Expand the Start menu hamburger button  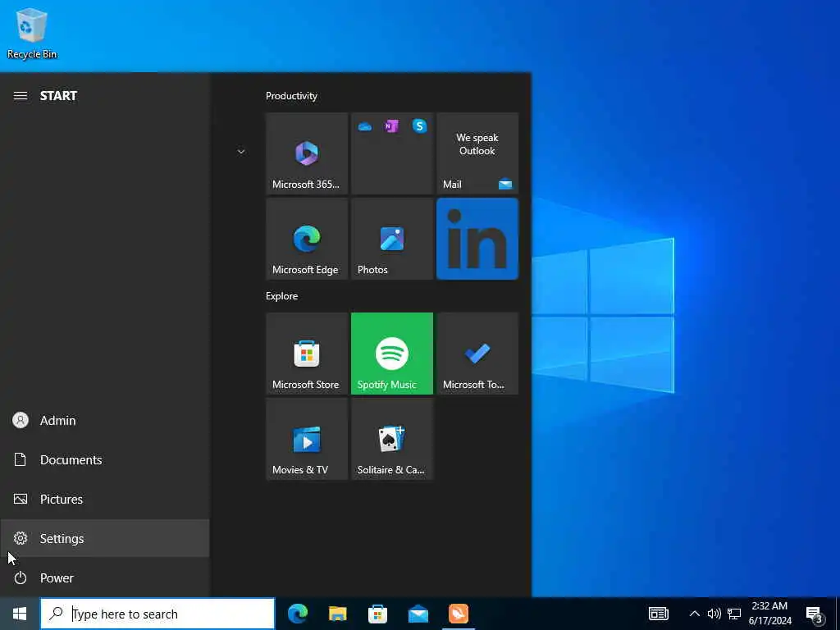[21, 96]
